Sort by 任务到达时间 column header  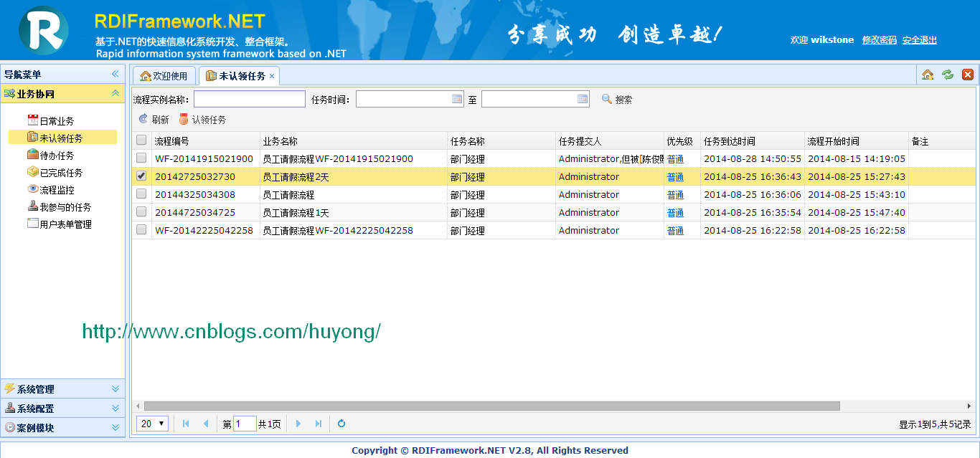point(753,141)
